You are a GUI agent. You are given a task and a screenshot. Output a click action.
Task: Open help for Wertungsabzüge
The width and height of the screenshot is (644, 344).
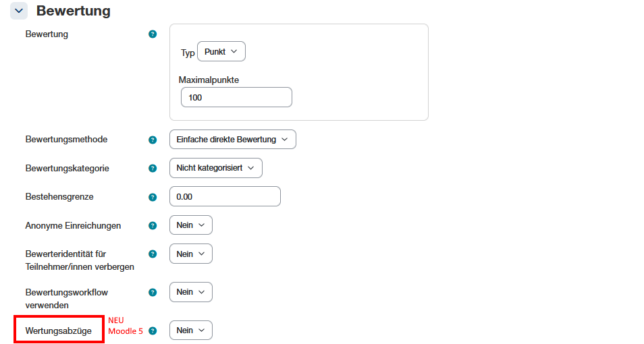pyautogui.click(x=153, y=331)
